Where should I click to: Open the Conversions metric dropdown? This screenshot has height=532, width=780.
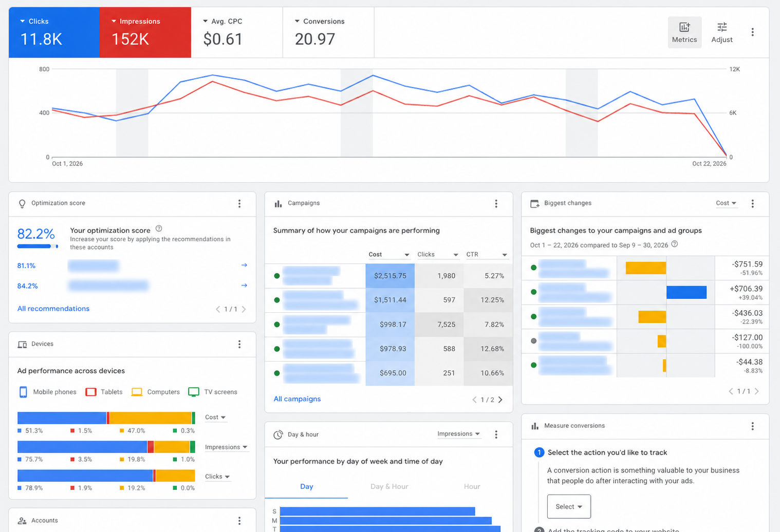click(328, 32)
